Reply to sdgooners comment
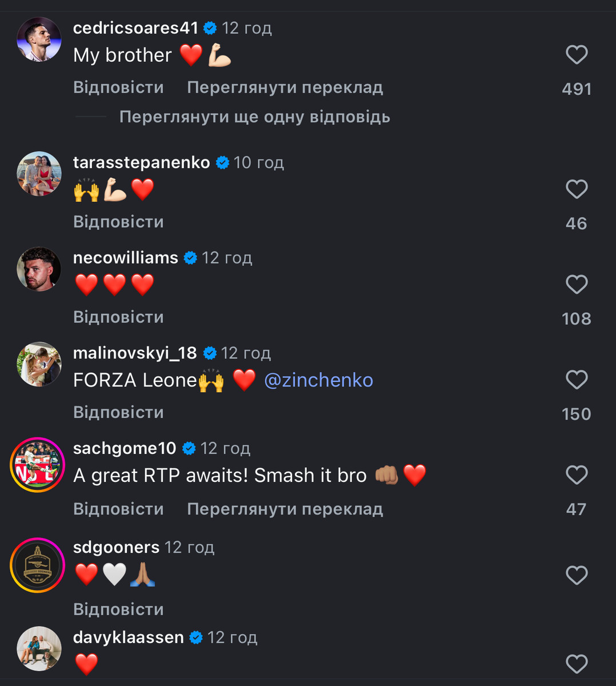Viewport: 616px width, 686px height. tap(118, 609)
